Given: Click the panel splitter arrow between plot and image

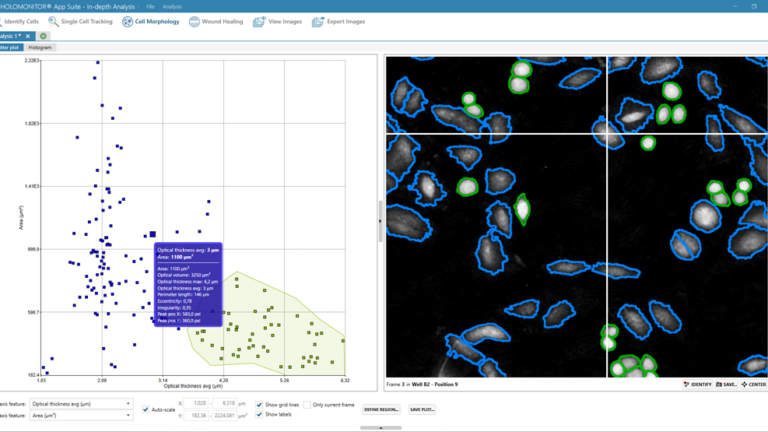Looking at the screenshot, I should tap(380, 221).
